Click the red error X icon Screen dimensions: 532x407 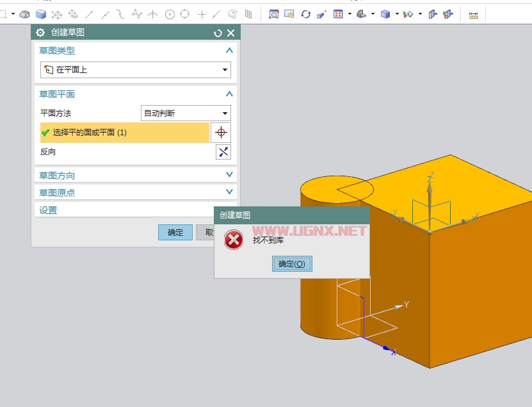[234, 240]
